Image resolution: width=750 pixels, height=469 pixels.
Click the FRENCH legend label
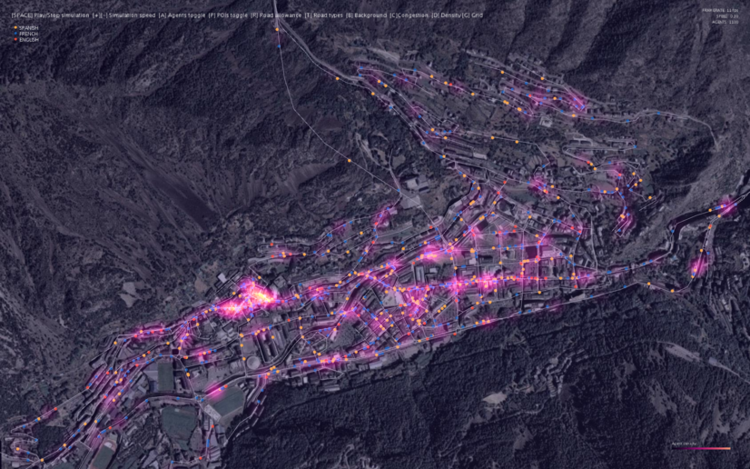pyautogui.click(x=29, y=34)
